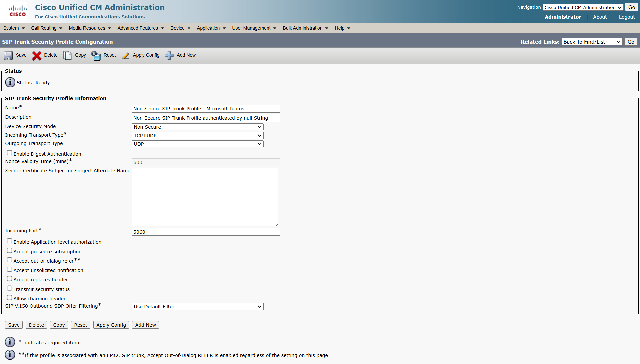Click the About link
Image resolution: width=640 pixels, height=364 pixels.
[x=600, y=17]
